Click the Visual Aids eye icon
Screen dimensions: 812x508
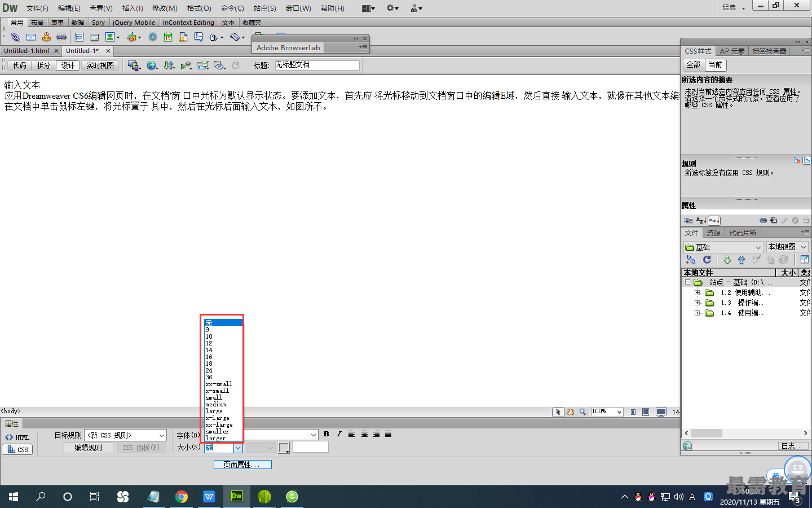(219, 65)
